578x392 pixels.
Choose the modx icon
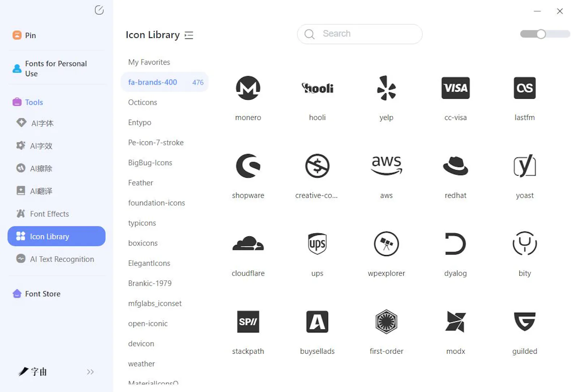click(456, 322)
